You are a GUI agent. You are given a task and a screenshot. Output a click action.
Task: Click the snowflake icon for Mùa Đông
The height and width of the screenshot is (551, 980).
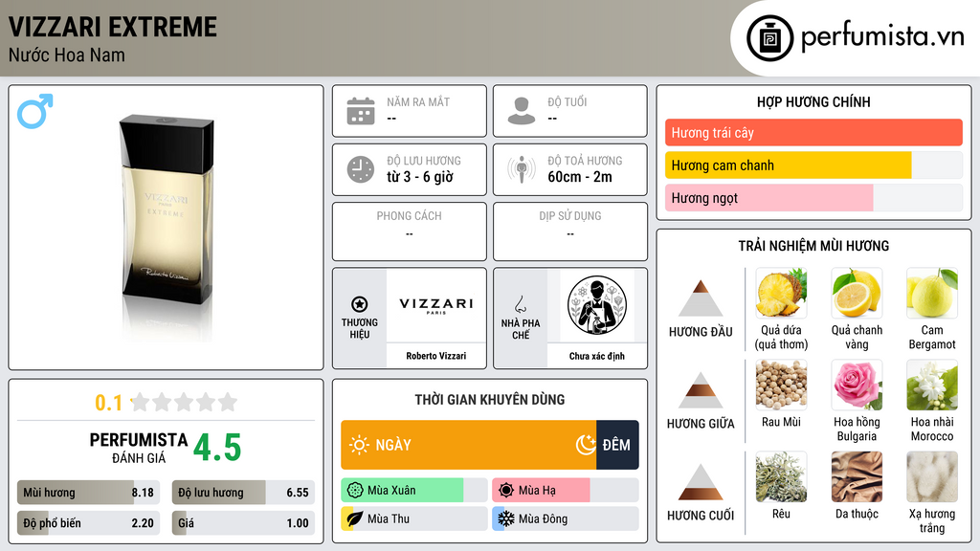(506, 518)
